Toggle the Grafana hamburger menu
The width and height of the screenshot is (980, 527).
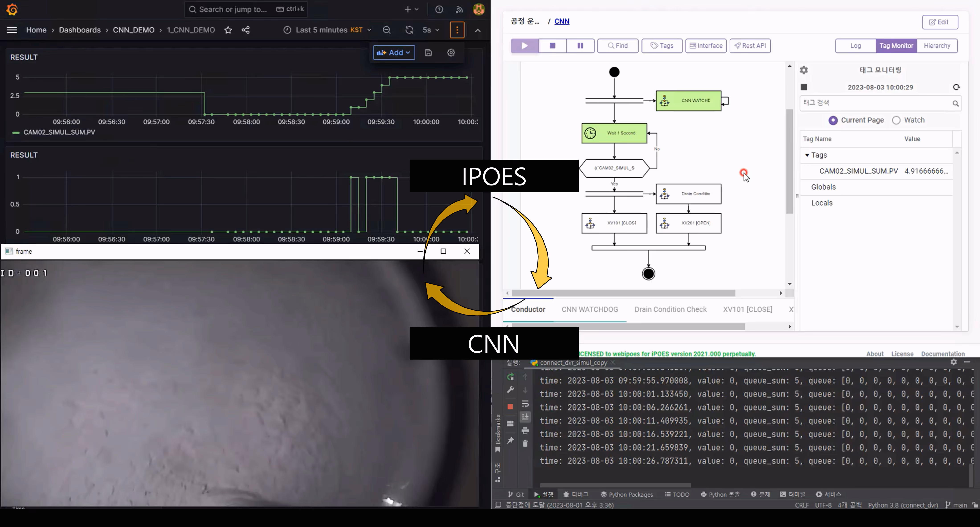click(x=12, y=30)
